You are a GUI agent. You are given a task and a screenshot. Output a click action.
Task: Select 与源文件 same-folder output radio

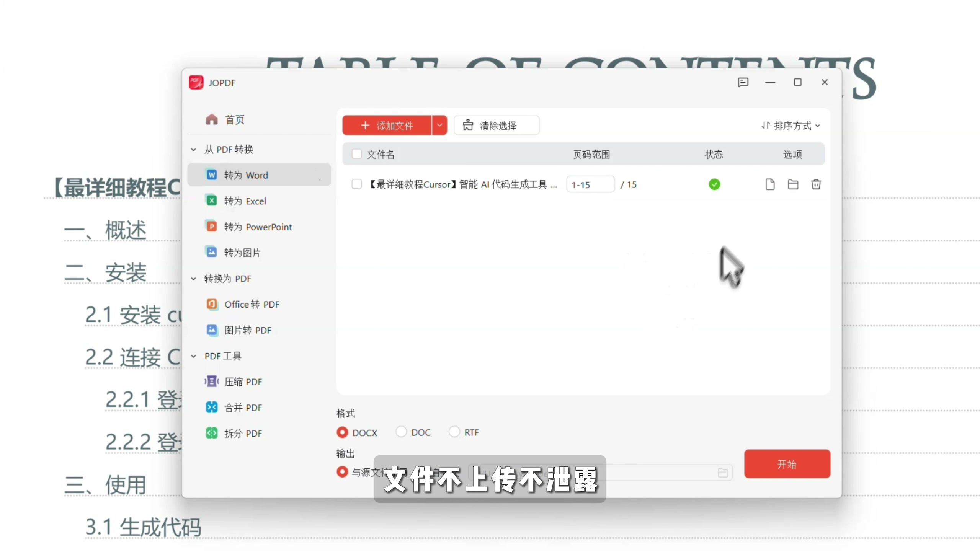(342, 472)
